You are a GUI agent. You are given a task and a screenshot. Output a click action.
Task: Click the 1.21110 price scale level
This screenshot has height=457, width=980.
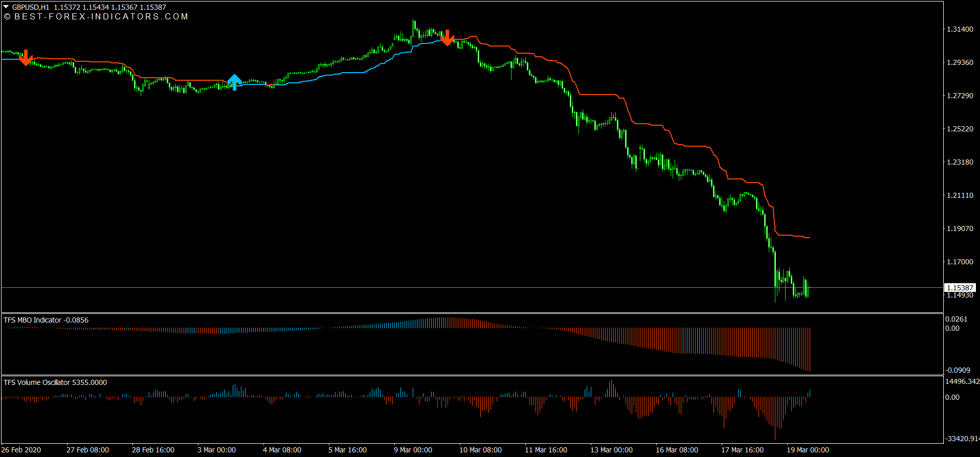pos(960,195)
